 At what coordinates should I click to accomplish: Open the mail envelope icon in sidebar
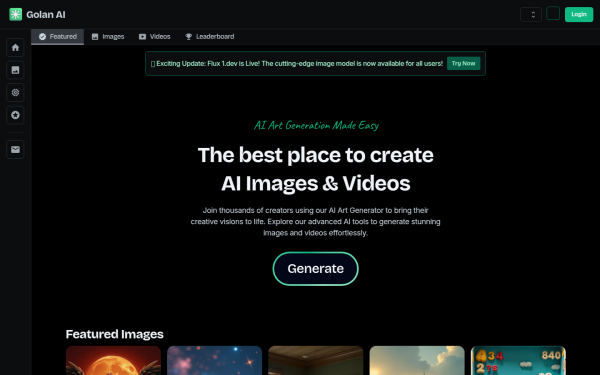click(15, 149)
